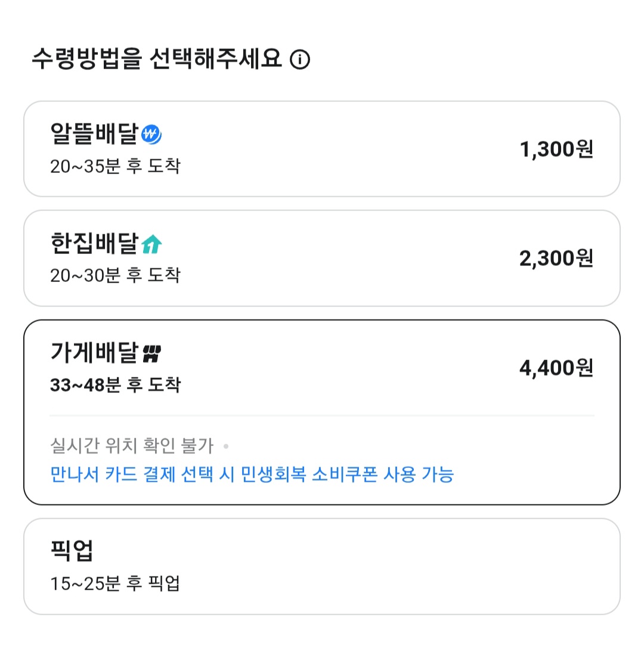The image size is (644, 648).
Task: Choose the 픽업 pickup option card
Action: (322, 566)
